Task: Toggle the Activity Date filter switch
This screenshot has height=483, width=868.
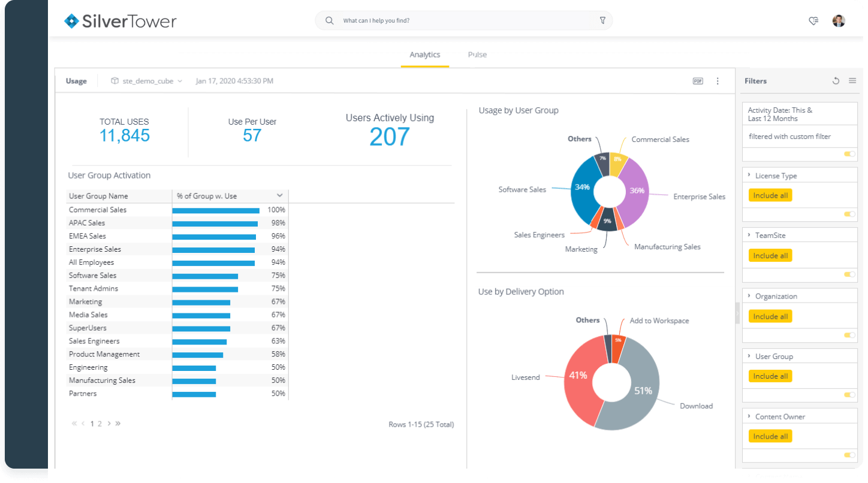Action: pos(849,154)
